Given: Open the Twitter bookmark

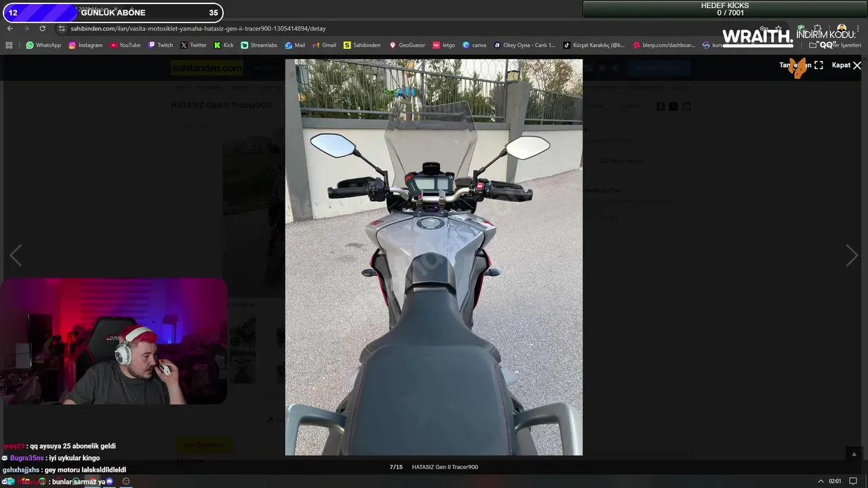Looking at the screenshot, I should 193,45.
